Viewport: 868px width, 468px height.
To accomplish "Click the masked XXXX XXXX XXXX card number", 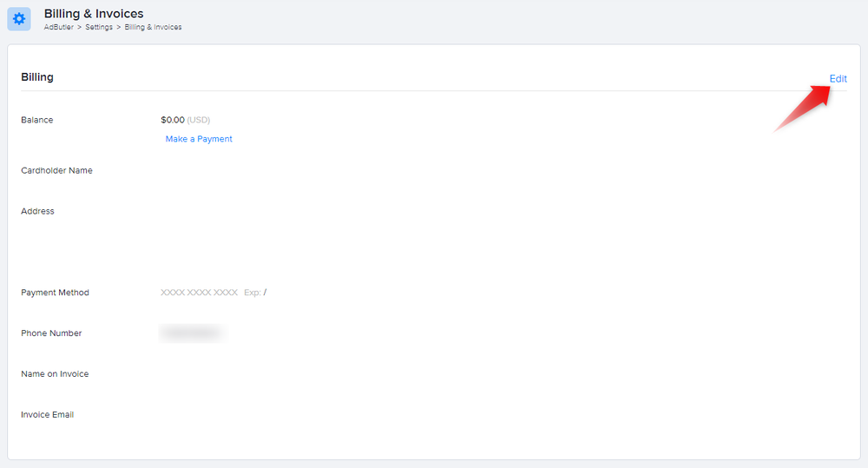I will [x=200, y=293].
